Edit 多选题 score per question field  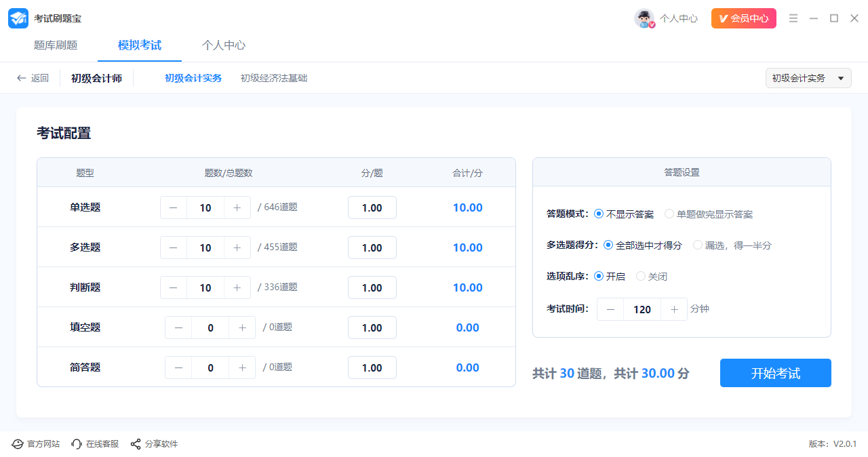point(372,247)
